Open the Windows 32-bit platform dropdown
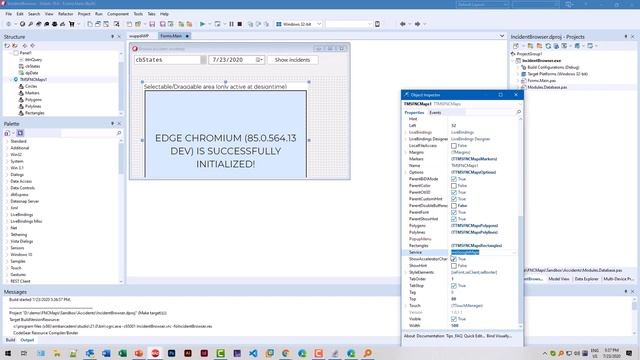This screenshot has width=640, height=360. [x=319, y=24]
